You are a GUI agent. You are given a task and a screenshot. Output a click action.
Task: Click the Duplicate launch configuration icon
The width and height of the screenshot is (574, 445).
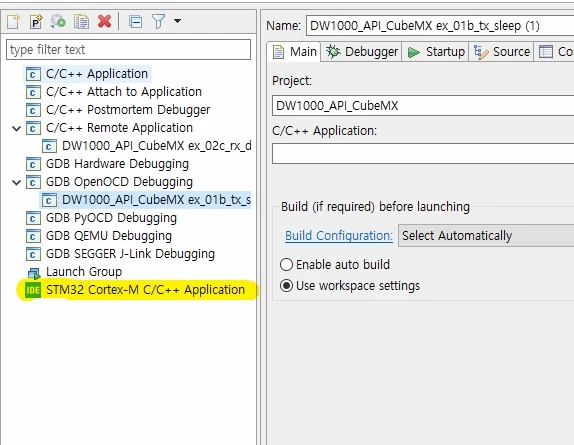point(81,22)
